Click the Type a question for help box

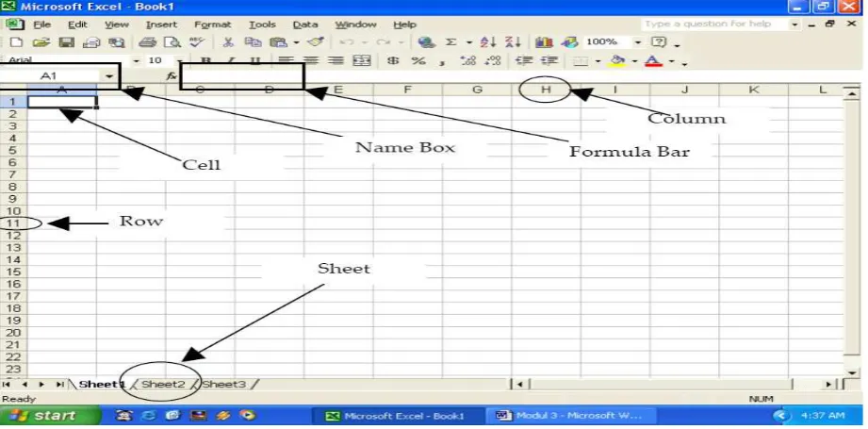pyautogui.click(x=713, y=25)
